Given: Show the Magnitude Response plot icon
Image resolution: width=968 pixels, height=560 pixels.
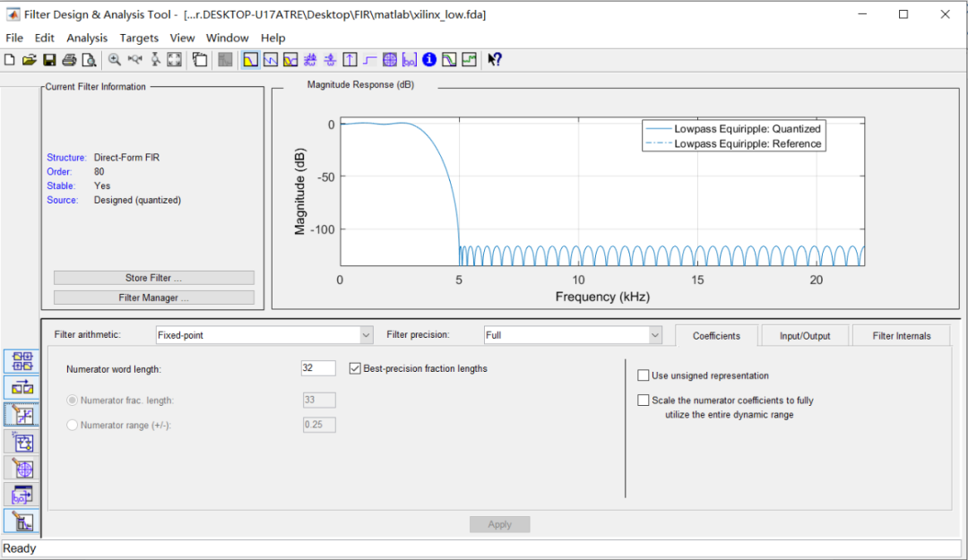Looking at the screenshot, I should coord(250,60).
